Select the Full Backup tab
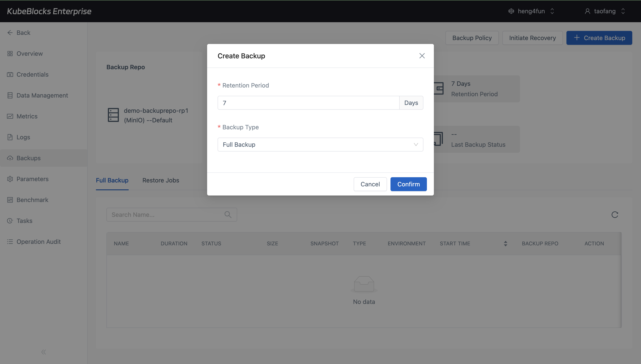The width and height of the screenshot is (641, 364). [x=112, y=180]
